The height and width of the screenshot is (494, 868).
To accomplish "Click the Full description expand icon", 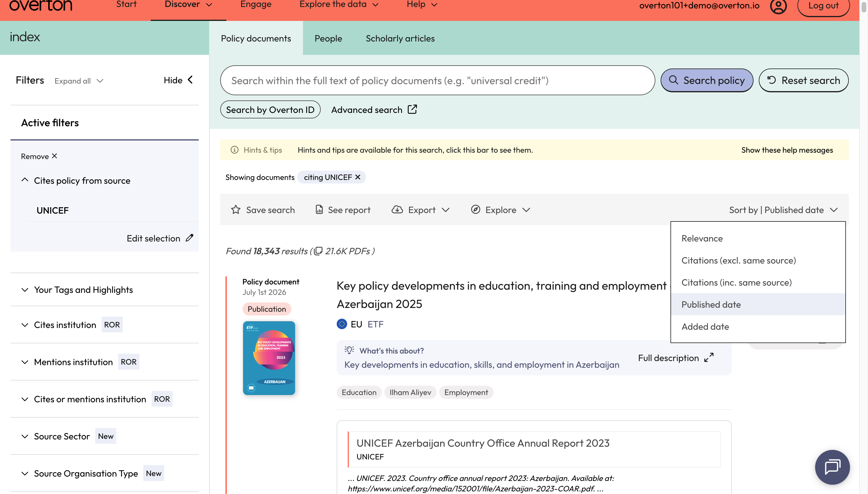I will point(709,358).
